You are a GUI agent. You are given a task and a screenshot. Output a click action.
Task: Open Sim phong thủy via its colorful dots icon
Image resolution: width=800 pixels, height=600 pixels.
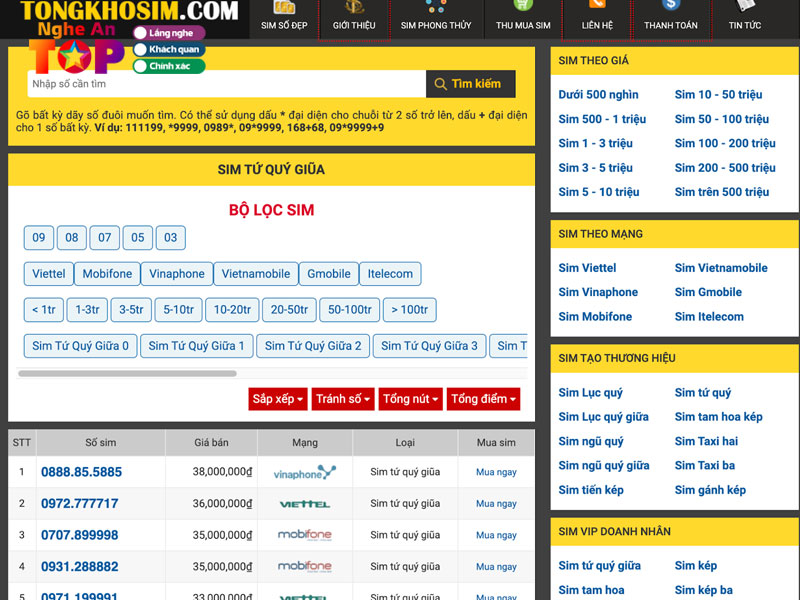(x=434, y=7)
